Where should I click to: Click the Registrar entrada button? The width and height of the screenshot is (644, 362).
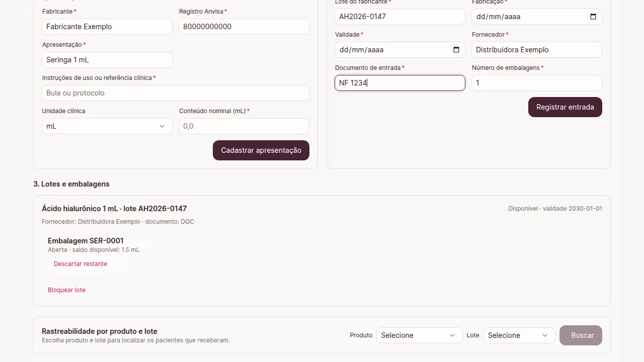coord(565,107)
